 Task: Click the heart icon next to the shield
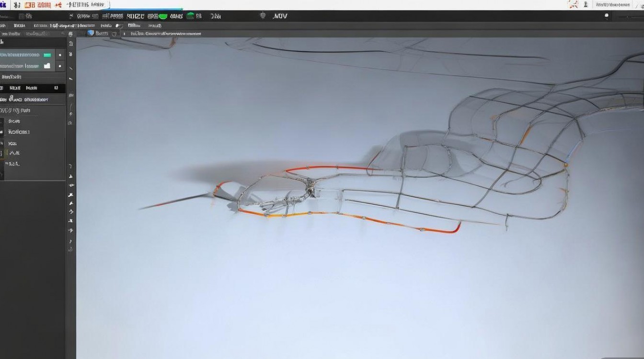click(114, 34)
